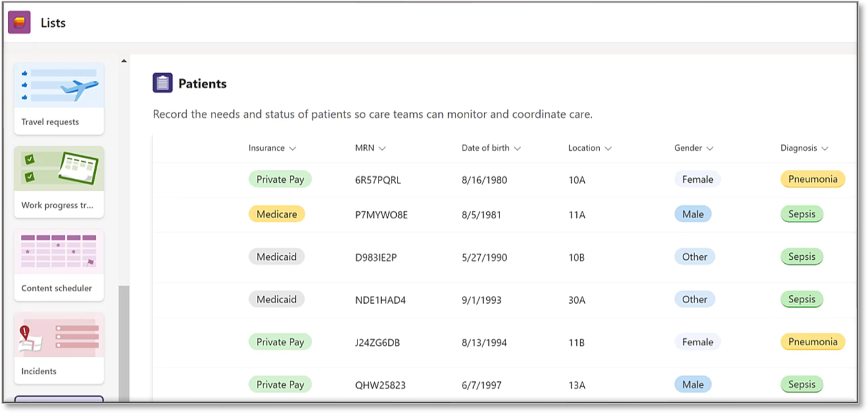Select Private Pay tag for MRN 6R57PQRL
Image resolution: width=868 pixels, height=413 pixels.
click(280, 179)
